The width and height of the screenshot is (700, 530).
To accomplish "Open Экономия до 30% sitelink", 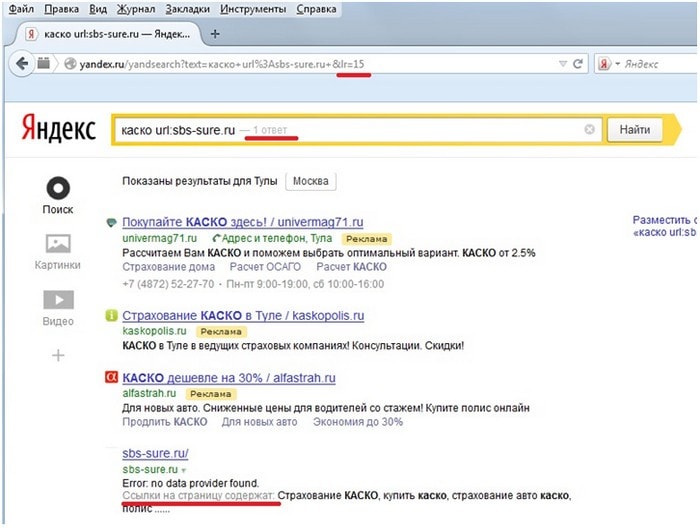I will 358,422.
